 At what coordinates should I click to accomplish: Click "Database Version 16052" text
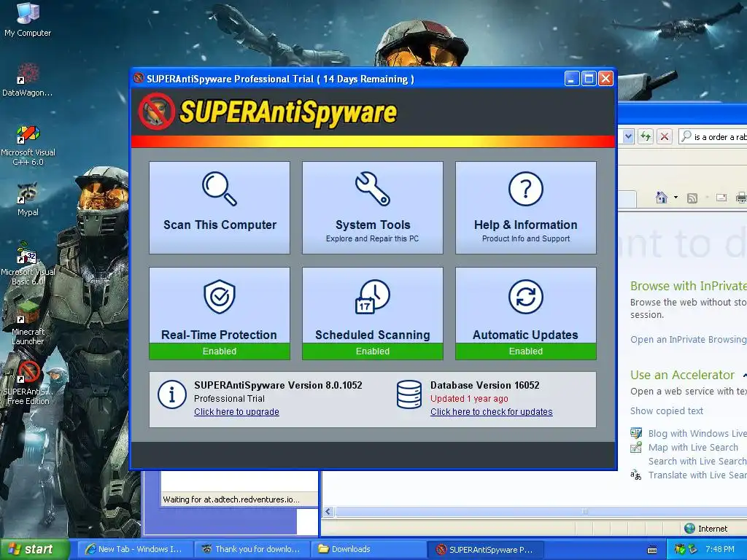click(484, 385)
